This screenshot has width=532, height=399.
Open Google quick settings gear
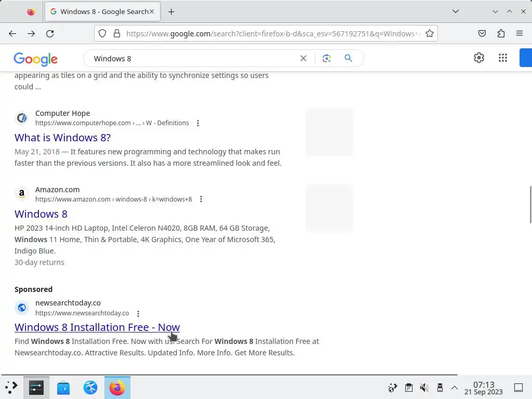pyautogui.click(x=478, y=58)
